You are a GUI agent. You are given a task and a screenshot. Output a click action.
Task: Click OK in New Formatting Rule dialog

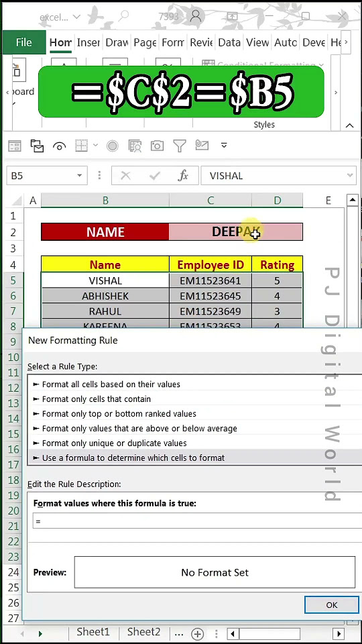pos(331,605)
